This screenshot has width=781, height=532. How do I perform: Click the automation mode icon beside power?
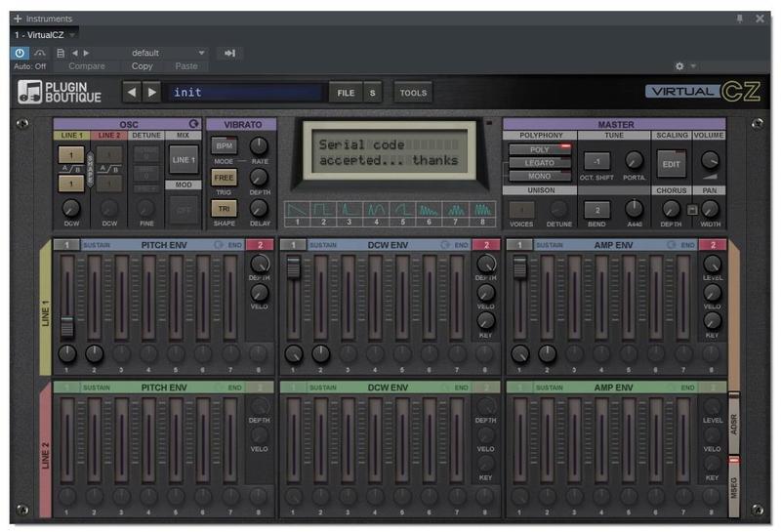40,53
